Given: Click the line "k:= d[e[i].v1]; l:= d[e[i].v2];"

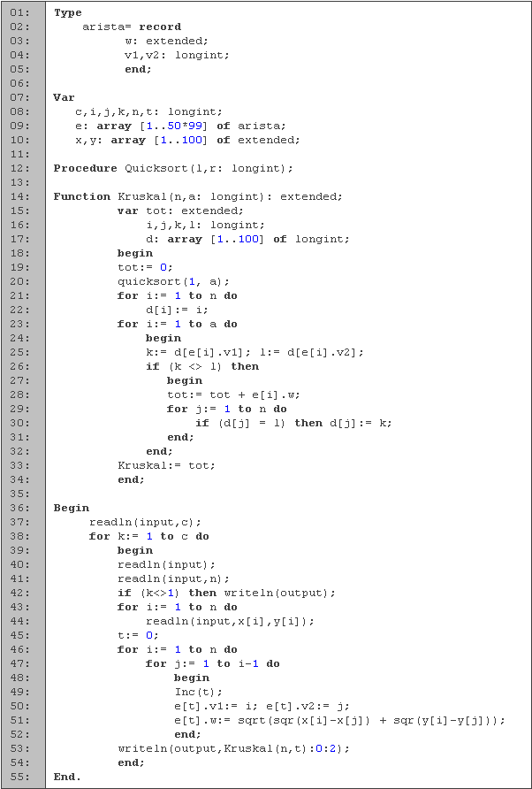Looking at the screenshot, I should pos(254,352).
